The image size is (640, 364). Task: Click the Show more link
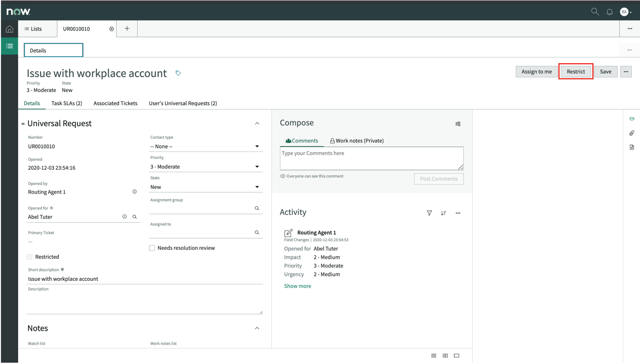click(297, 286)
